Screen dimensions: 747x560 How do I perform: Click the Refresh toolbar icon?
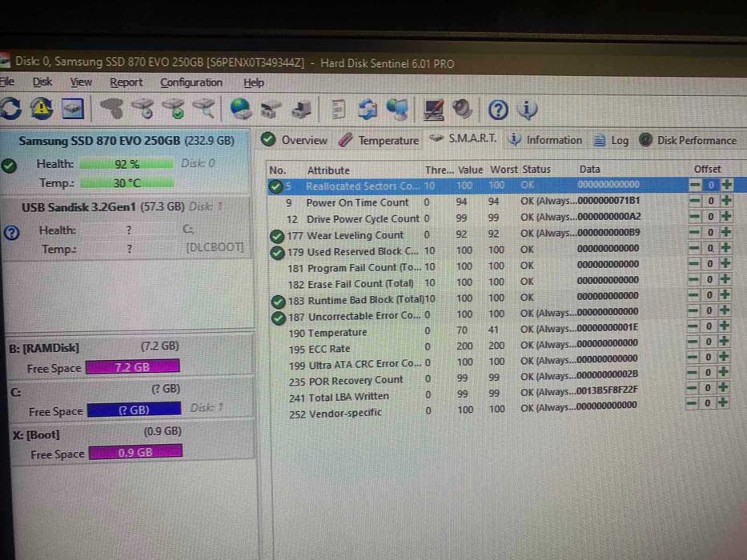tap(10, 109)
